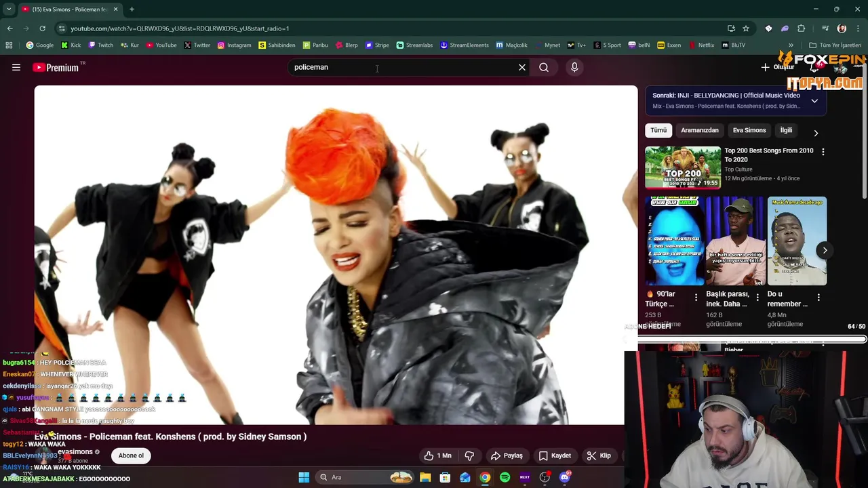Open Chrome three-dot menu
The height and width of the screenshot is (488, 868).
[858, 28]
